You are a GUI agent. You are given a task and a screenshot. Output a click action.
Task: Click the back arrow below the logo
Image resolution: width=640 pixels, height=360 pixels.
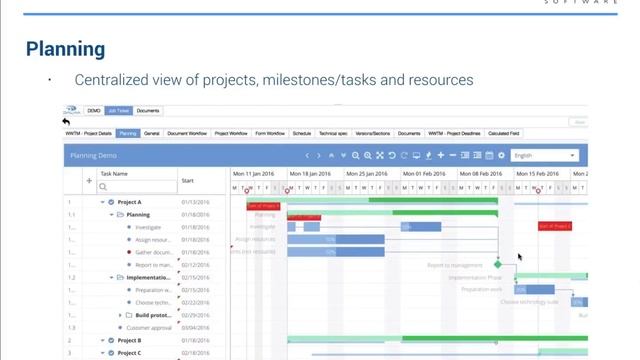[x=66, y=122]
